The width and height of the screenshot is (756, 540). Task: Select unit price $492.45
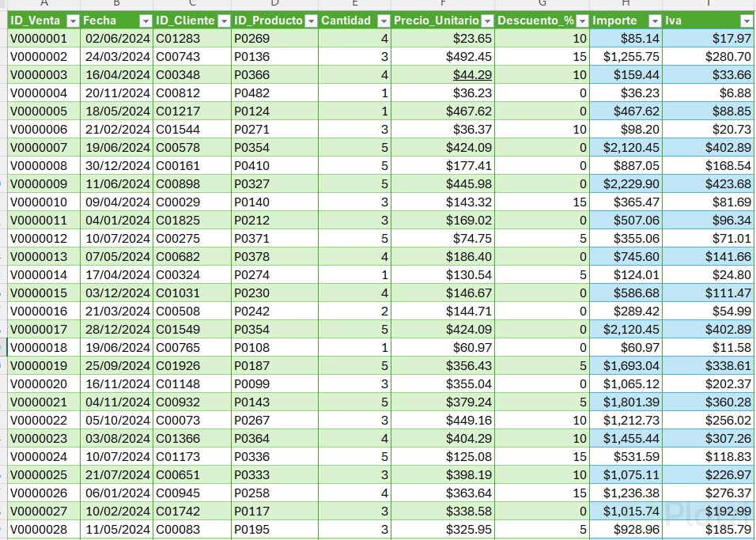click(443, 57)
